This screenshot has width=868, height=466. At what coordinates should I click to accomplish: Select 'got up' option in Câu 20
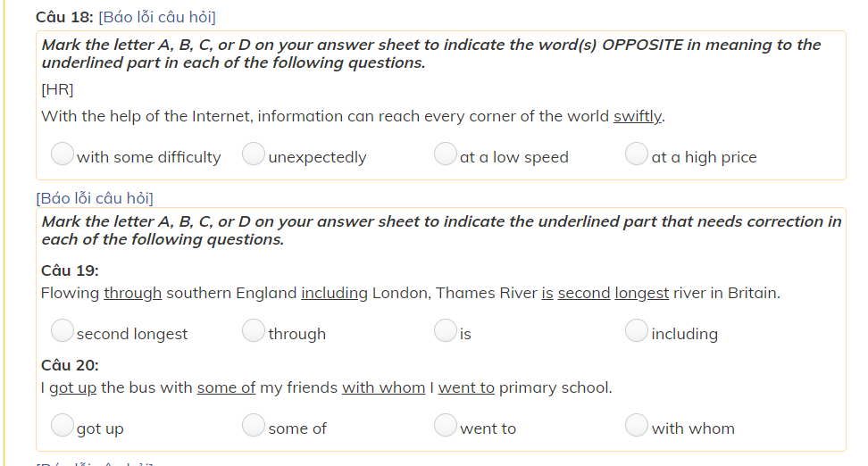tap(63, 427)
